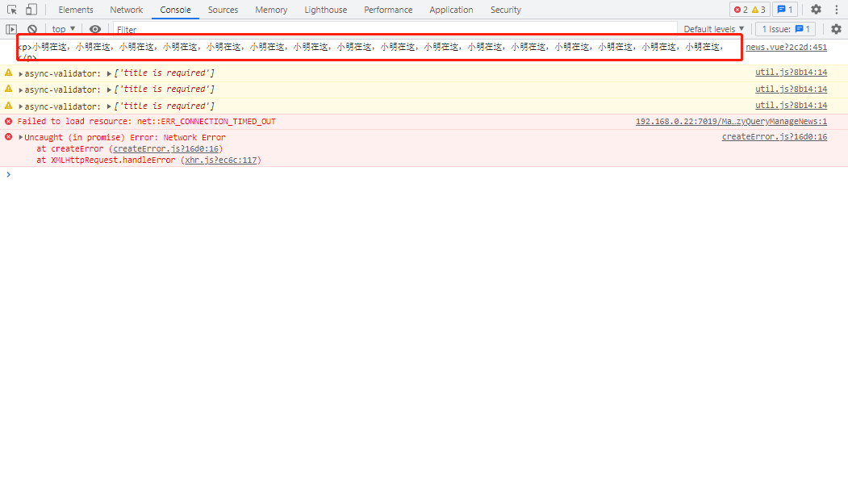This screenshot has width=848, height=504.
Task: Click the second warning triangle icon
Action: point(9,88)
